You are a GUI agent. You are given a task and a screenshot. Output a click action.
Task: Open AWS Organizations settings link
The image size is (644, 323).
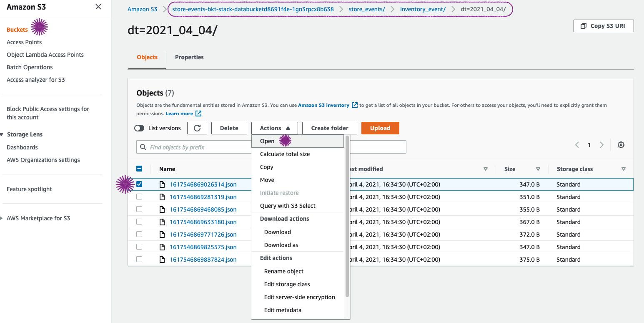(x=43, y=160)
